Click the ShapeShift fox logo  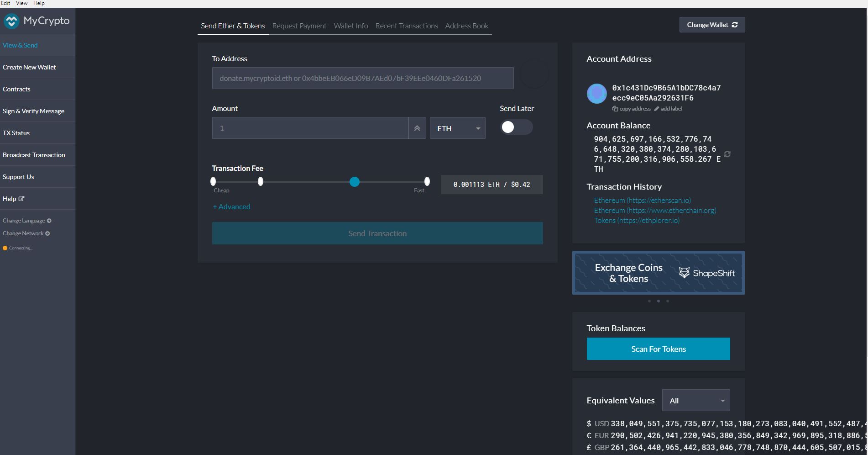(684, 273)
